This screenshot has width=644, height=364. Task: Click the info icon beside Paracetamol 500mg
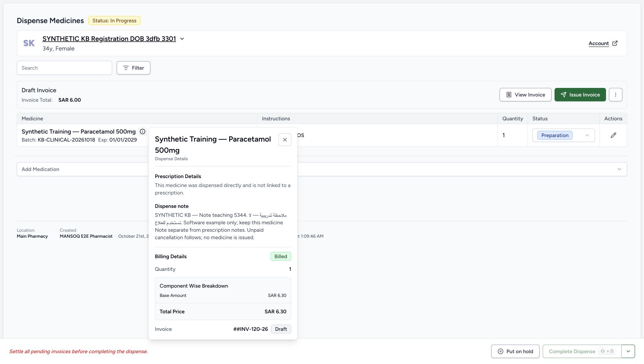tap(142, 132)
